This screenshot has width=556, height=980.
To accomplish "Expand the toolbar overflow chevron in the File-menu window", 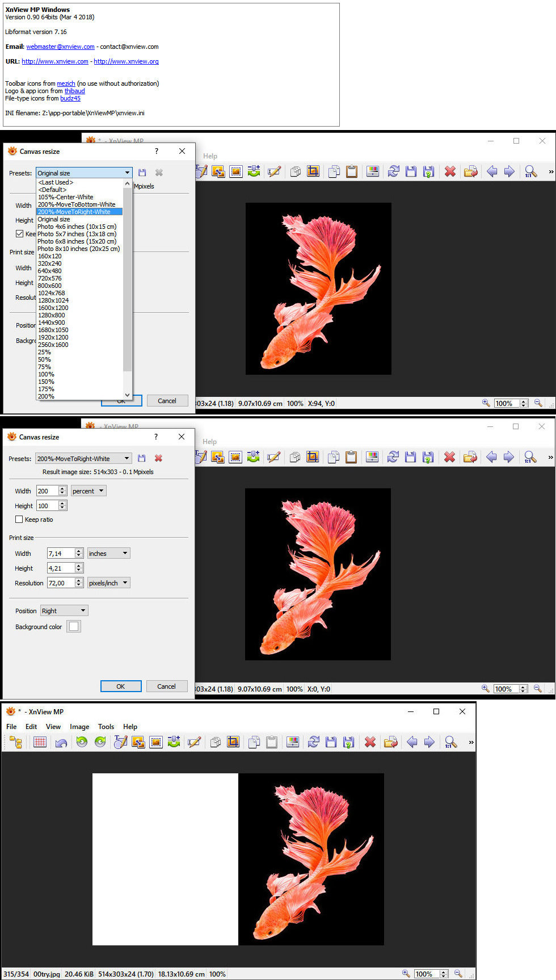I will [471, 742].
